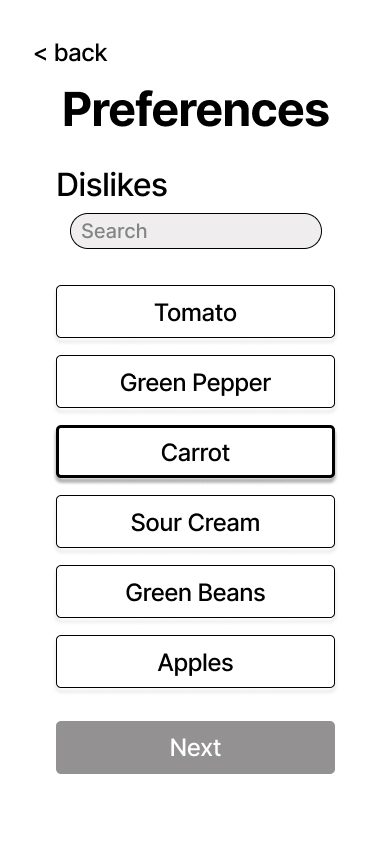Click the gray Next button at the bottom

(x=195, y=748)
